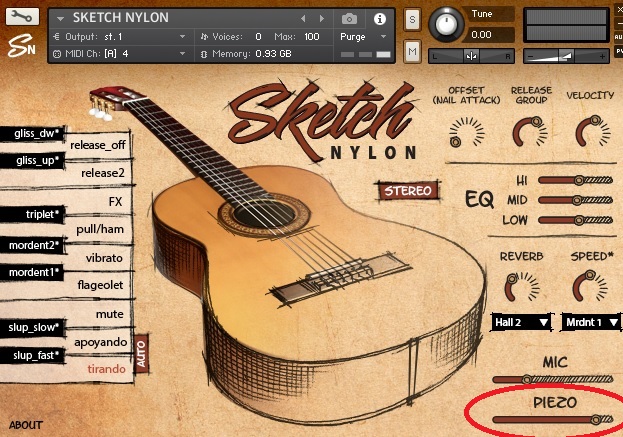Image resolution: width=623 pixels, height=437 pixels.
Task: Open the wrench edit-mode icon
Action: tap(22, 16)
